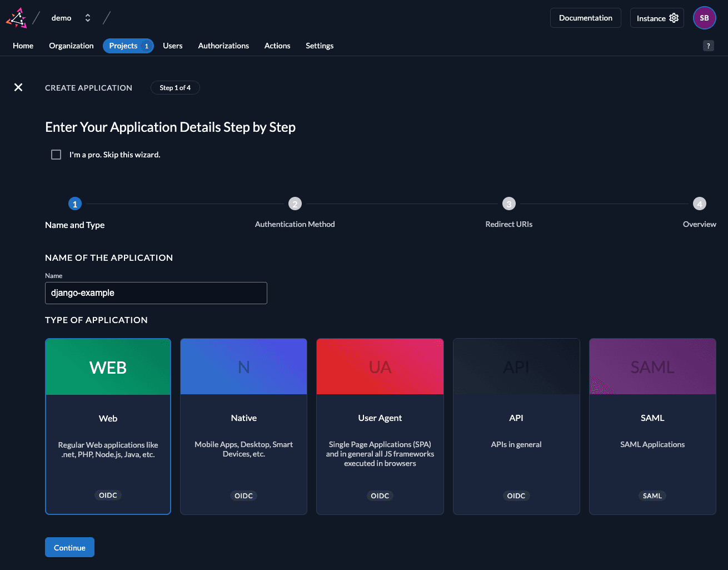Close the Create Application wizard
Screen dimensions: 728x570
18,87
